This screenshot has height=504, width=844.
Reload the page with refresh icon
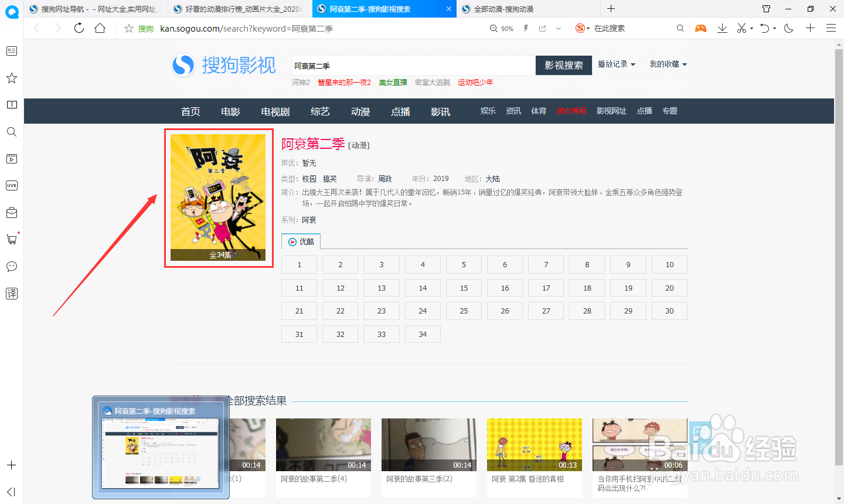click(x=79, y=28)
